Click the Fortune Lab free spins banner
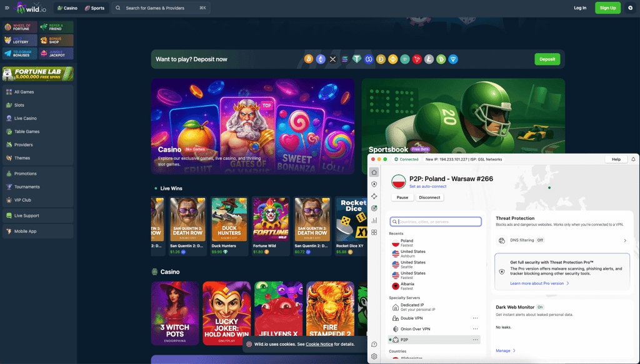The width and height of the screenshot is (640, 364). click(38, 74)
